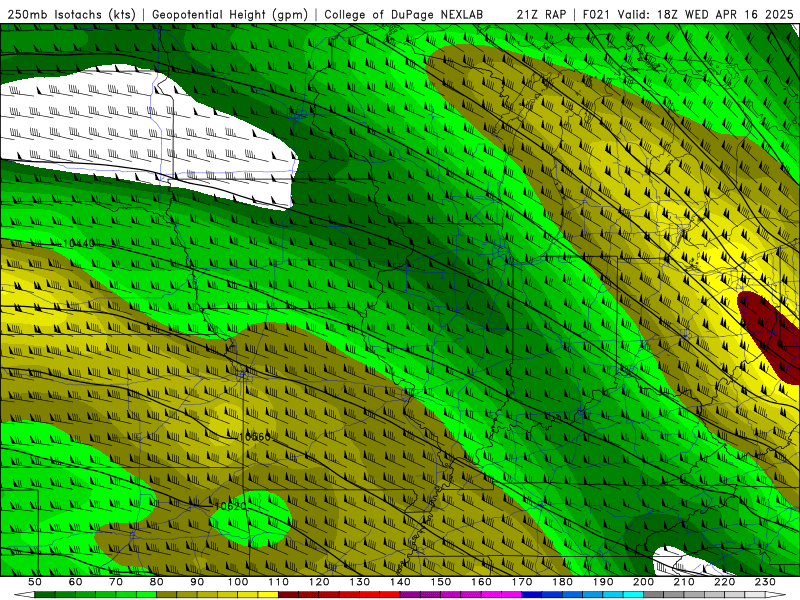Click the 130 value on color scale

click(360, 582)
